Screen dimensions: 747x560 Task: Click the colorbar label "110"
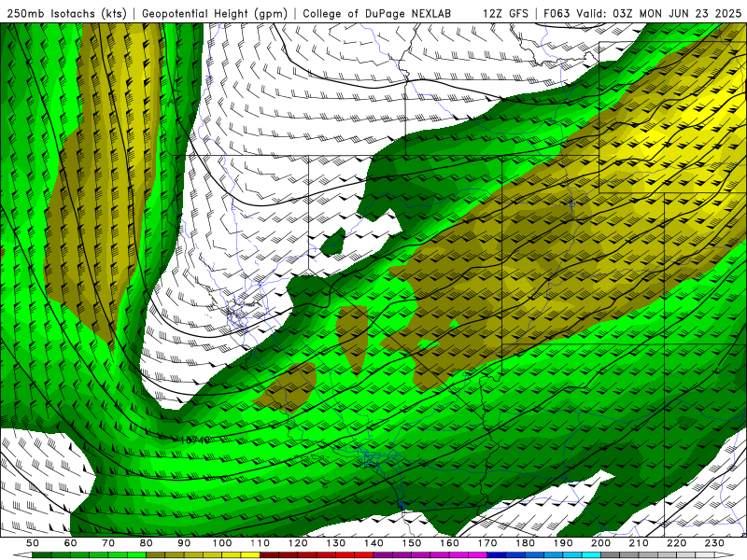pyautogui.click(x=260, y=543)
